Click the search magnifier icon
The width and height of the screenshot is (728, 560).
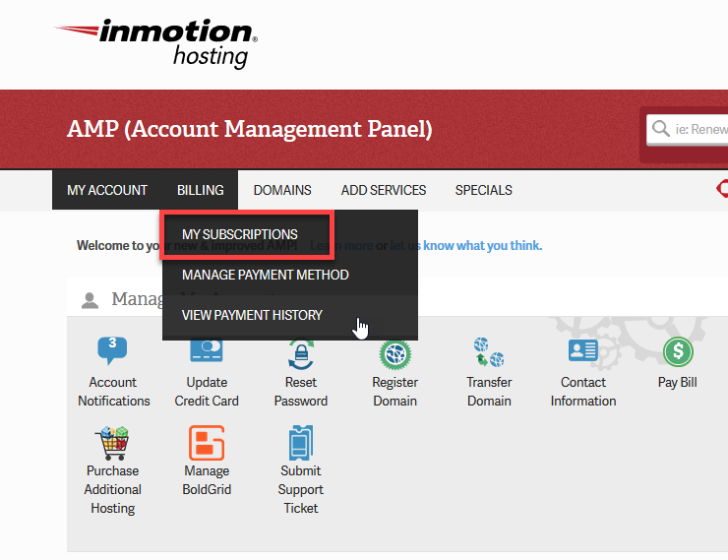click(x=660, y=128)
